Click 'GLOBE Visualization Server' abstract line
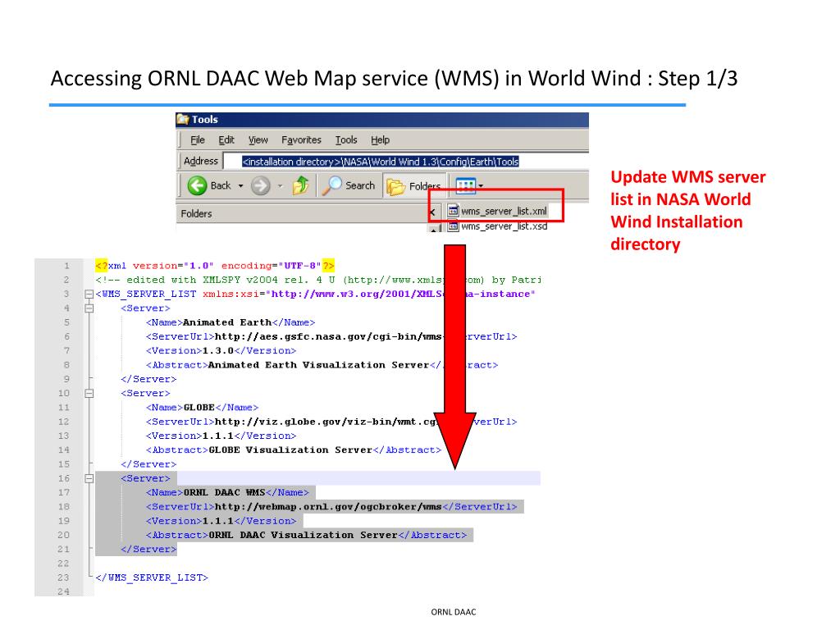 tap(294, 450)
